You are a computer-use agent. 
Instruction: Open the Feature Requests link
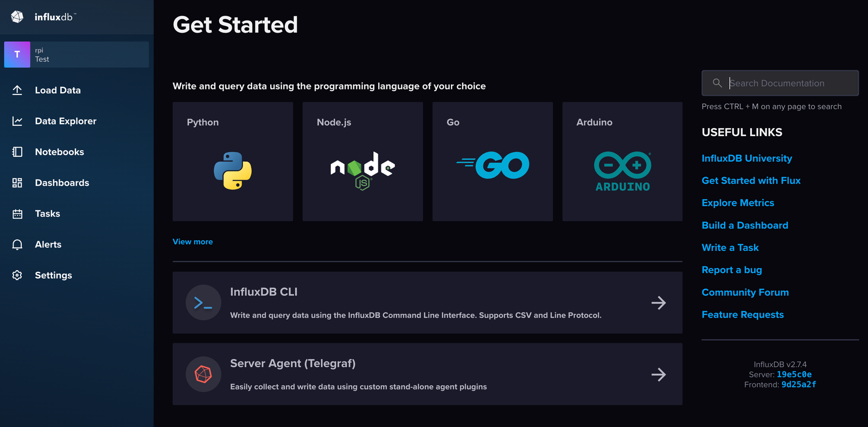(x=743, y=315)
